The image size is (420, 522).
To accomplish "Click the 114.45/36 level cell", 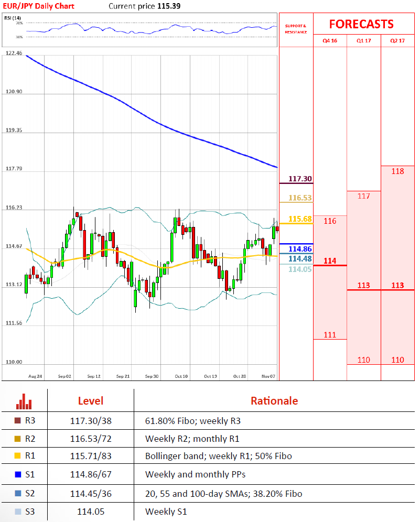I will coord(91,494).
